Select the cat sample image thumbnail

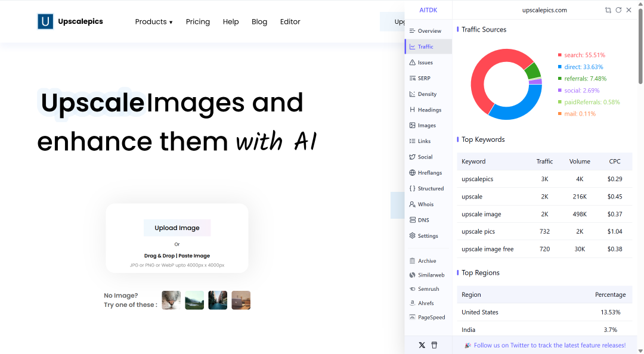[171, 300]
